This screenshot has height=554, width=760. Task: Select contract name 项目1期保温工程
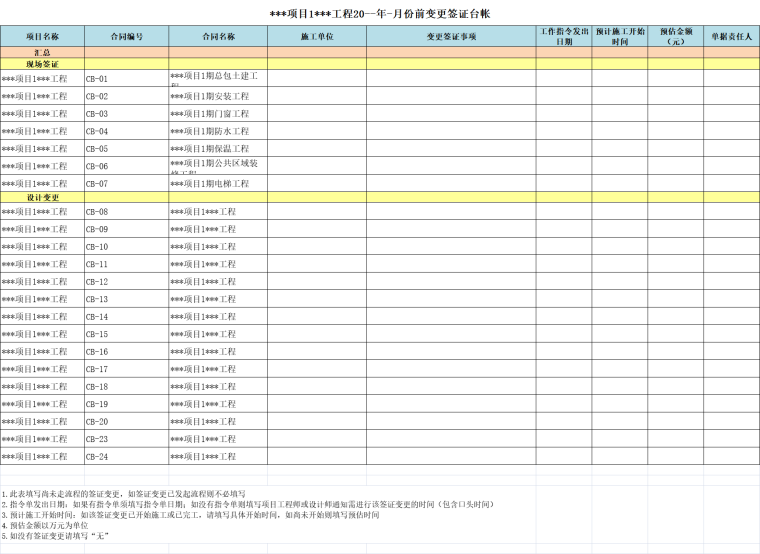click(x=218, y=148)
